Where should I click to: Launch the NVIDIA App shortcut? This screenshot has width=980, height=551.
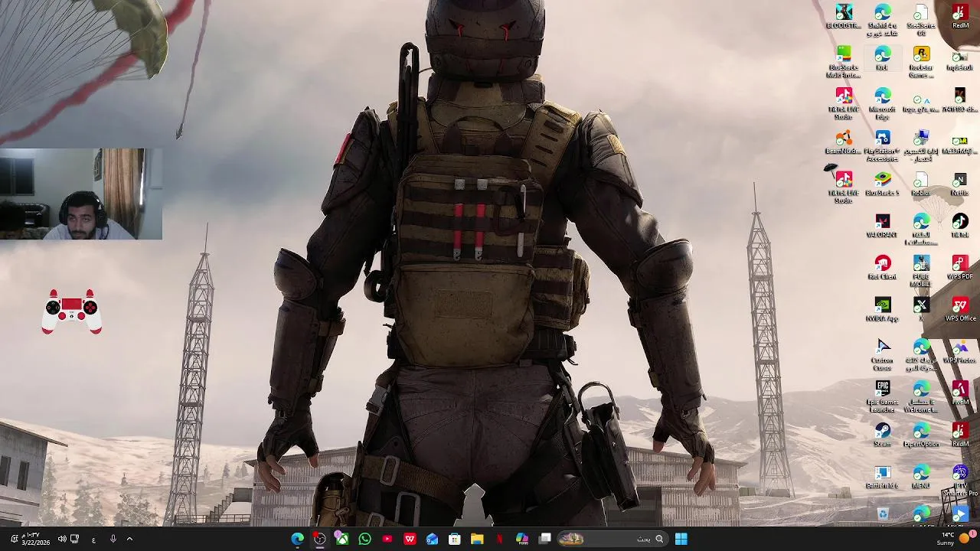coord(882,309)
